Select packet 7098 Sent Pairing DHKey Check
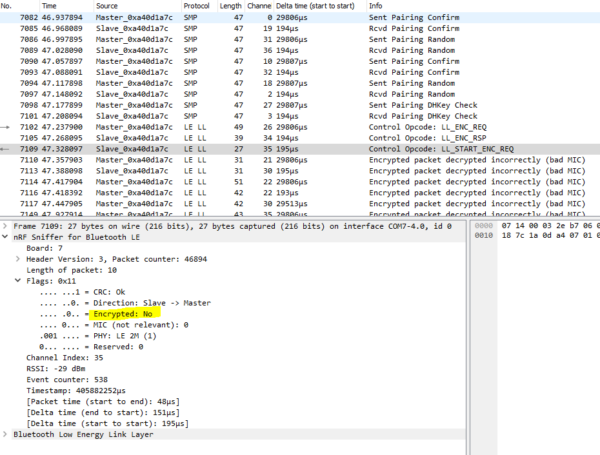The height and width of the screenshot is (455, 600). click(300, 105)
